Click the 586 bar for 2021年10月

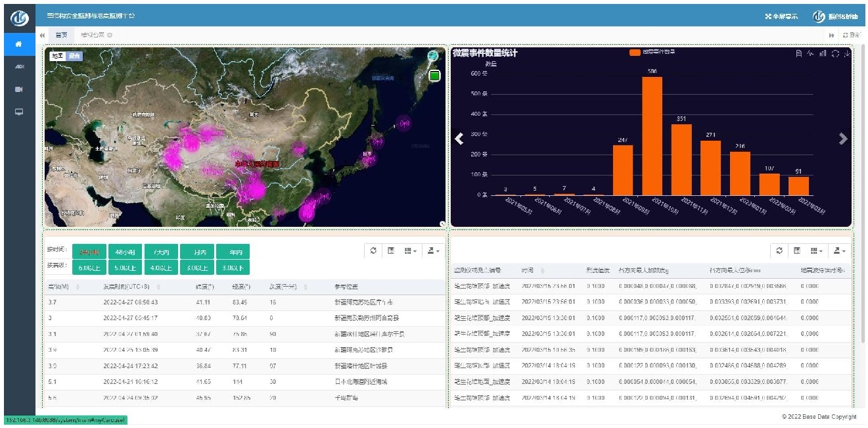(x=652, y=136)
